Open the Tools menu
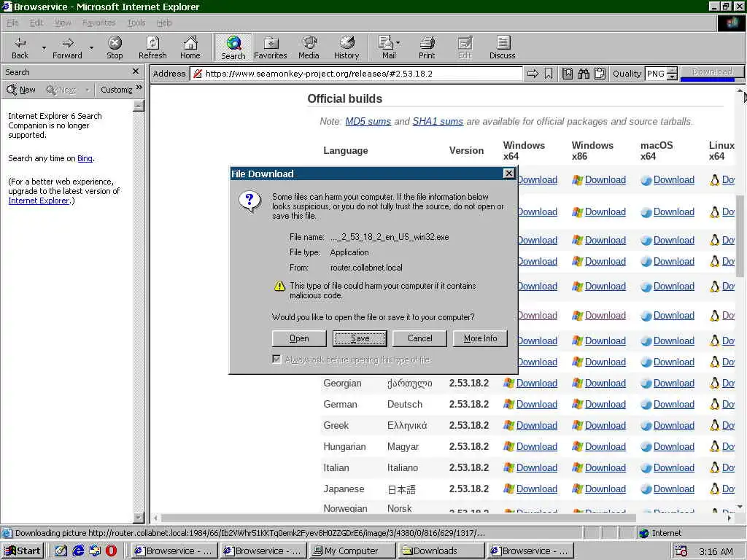 (136, 23)
